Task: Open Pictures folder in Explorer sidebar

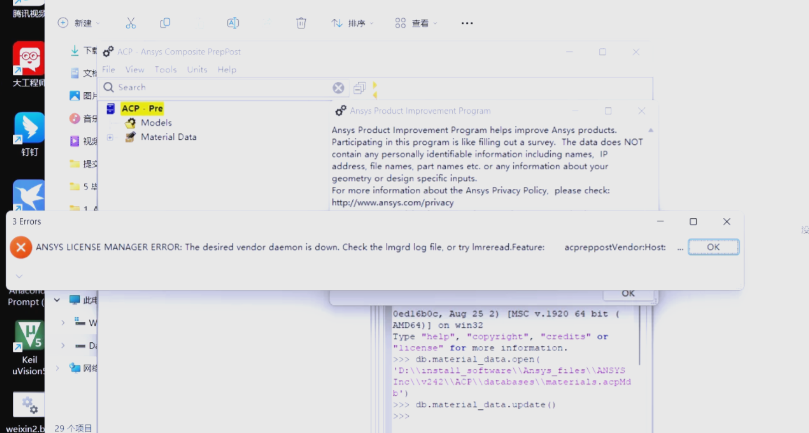Action: click(x=83, y=95)
